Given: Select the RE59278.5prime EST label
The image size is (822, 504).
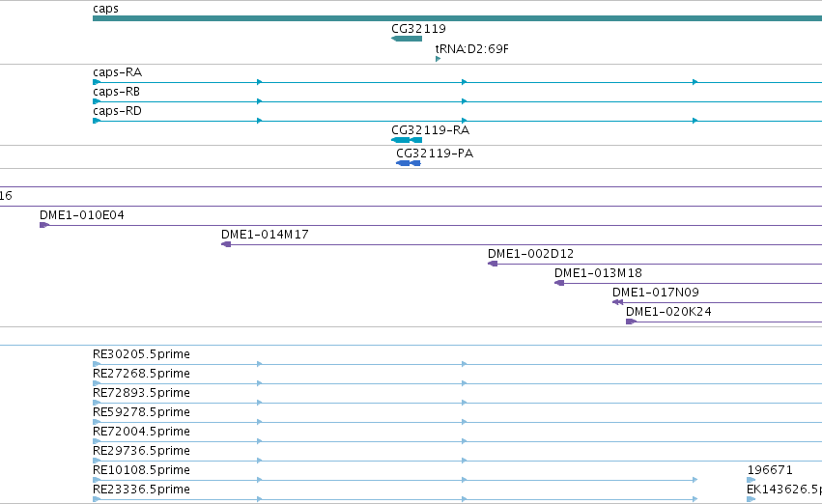Looking at the screenshot, I should (x=141, y=412).
